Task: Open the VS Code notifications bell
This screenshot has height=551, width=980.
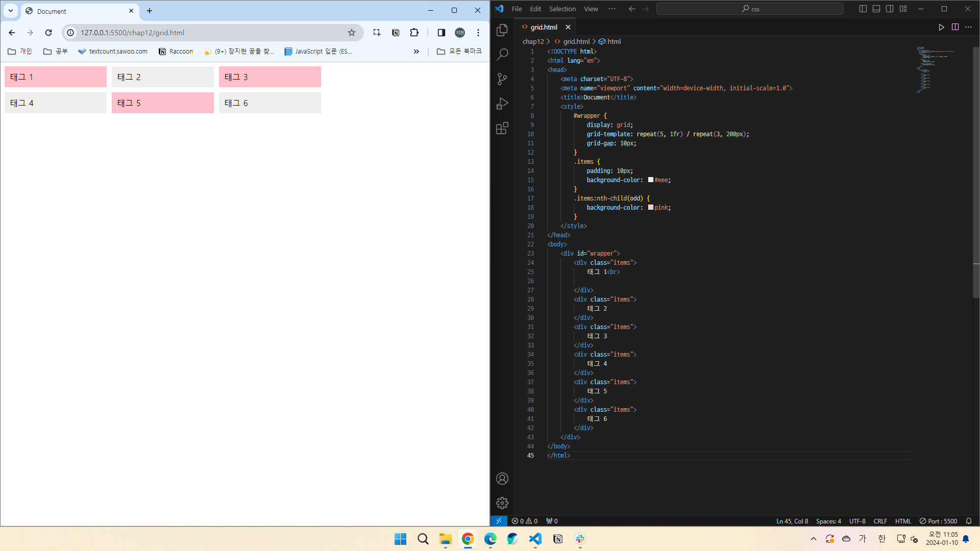Action: [969, 521]
